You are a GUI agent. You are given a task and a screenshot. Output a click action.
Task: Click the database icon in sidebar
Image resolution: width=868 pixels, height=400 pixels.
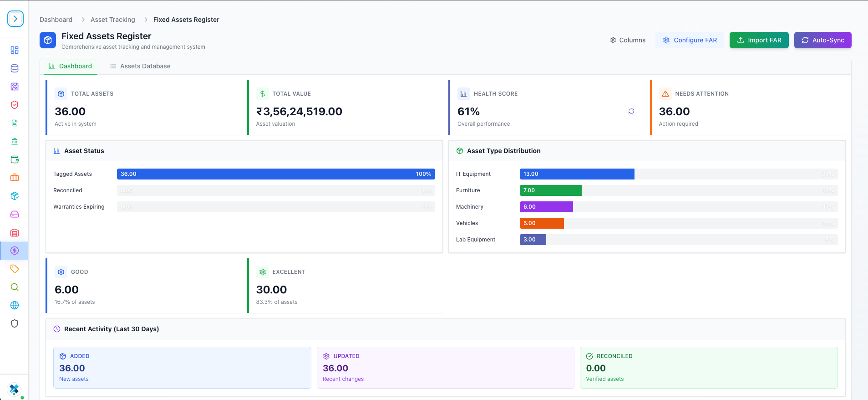(x=15, y=68)
